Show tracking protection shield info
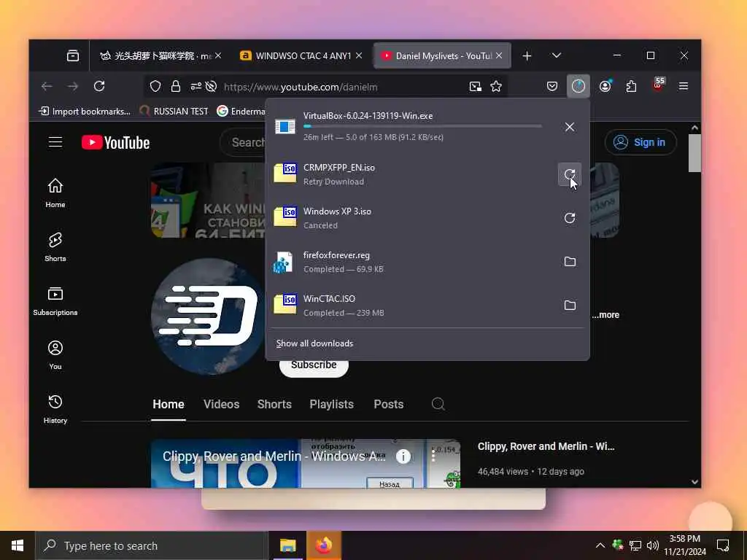The width and height of the screenshot is (747, 560). 155,86
